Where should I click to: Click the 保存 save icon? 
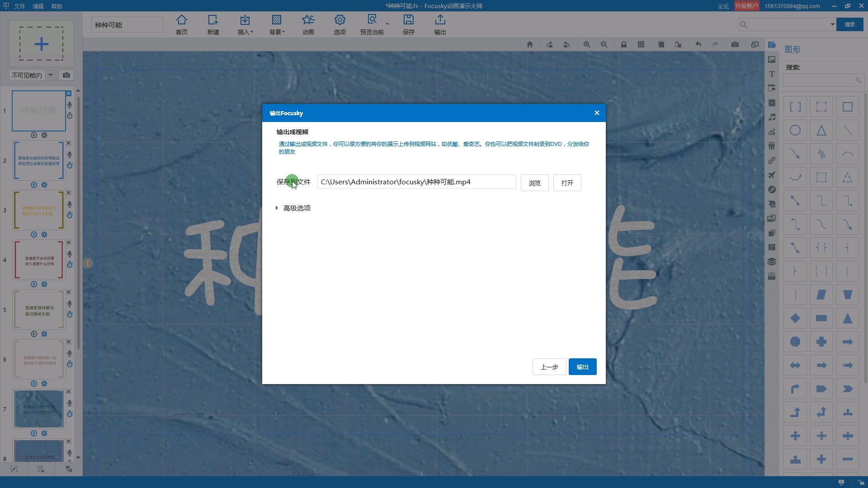(x=409, y=24)
